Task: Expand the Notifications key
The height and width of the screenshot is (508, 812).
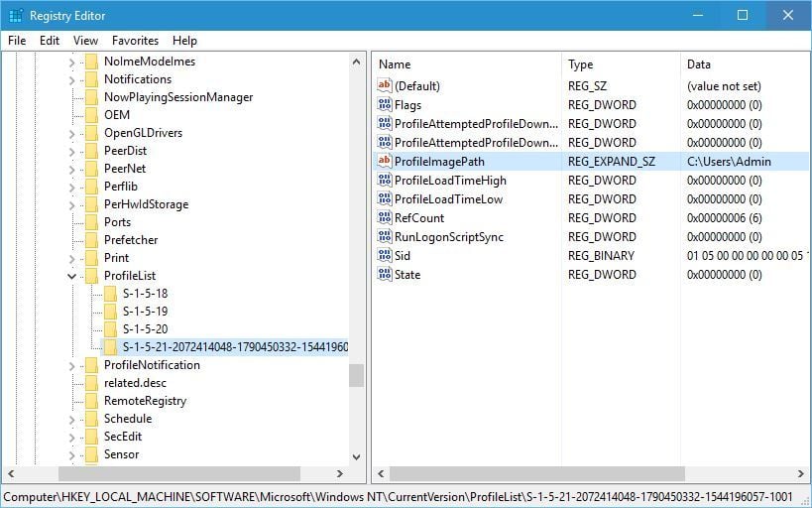Action: click(72, 80)
